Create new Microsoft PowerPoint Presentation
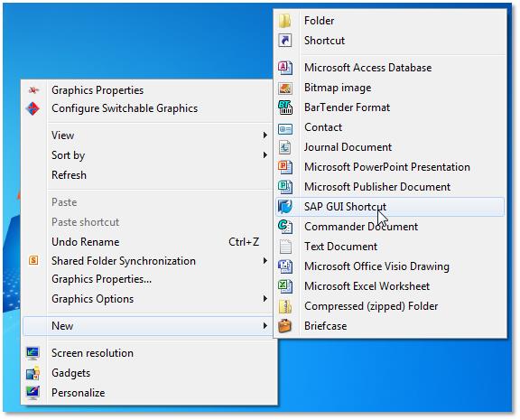 [x=387, y=167]
